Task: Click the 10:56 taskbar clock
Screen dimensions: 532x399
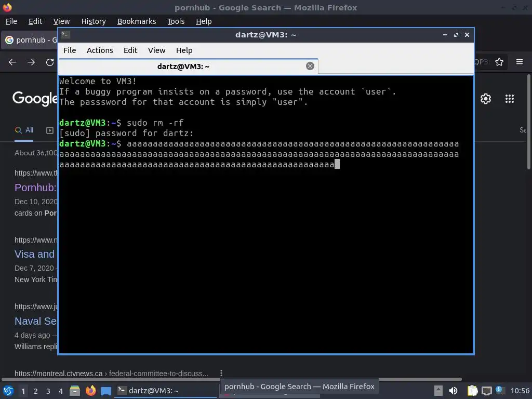Action: click(x=520, y=391)
